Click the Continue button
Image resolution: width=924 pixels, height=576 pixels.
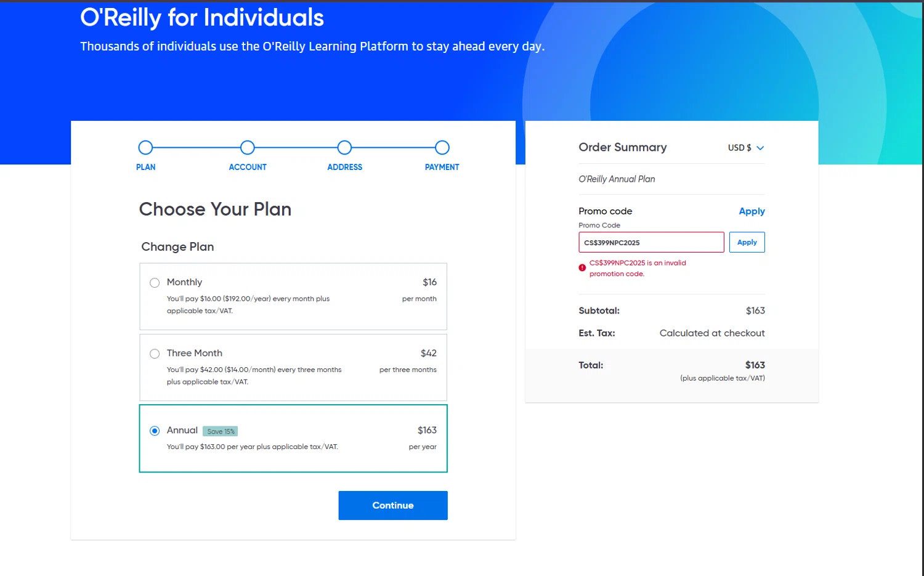pos(393,505)
